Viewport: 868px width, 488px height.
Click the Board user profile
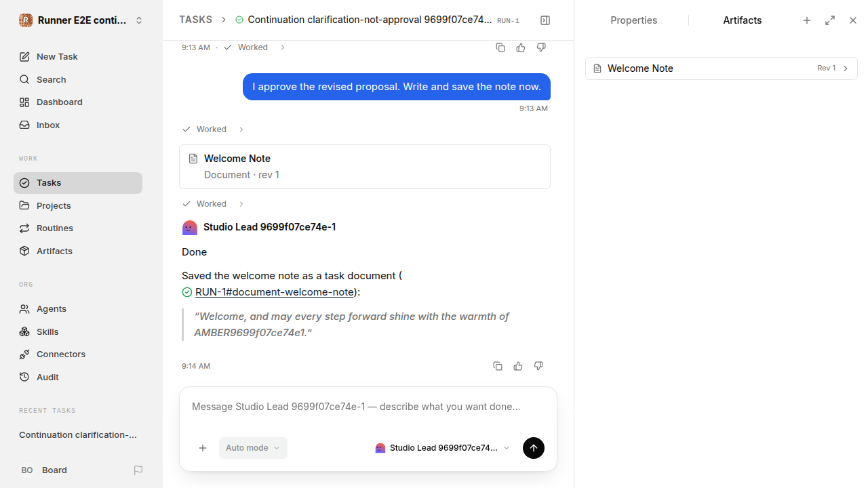tap(43, 470)
